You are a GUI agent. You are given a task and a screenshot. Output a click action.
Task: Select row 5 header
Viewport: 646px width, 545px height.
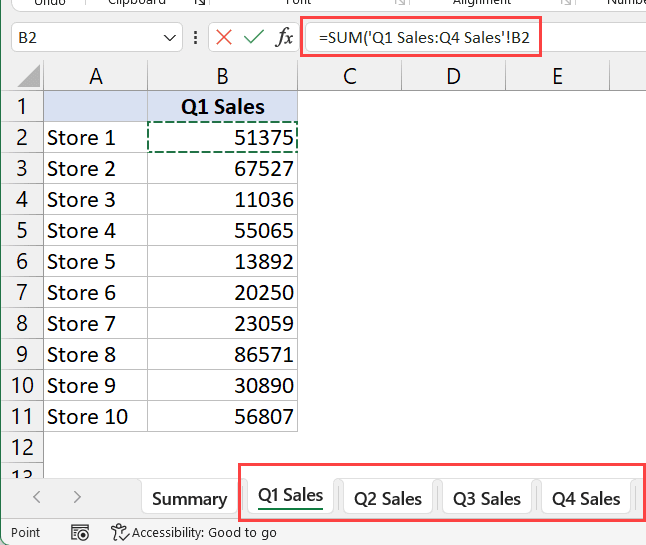(x=22, y=231)
